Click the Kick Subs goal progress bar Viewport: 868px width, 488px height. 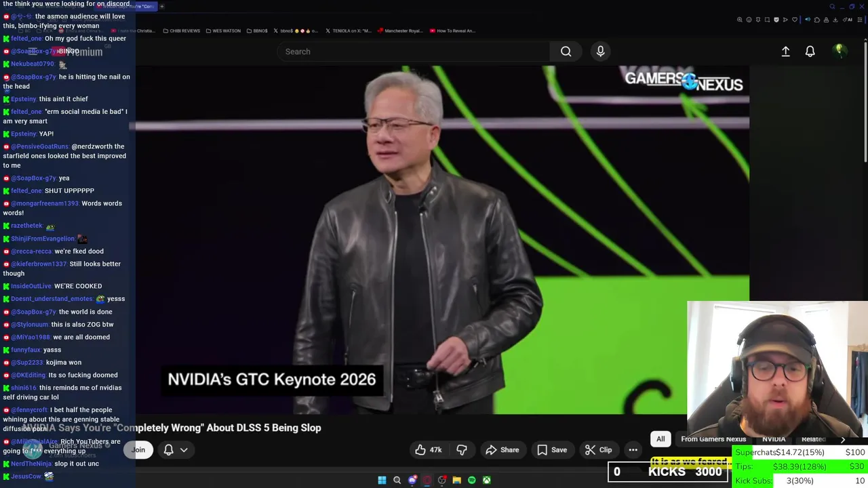(800, 481)
